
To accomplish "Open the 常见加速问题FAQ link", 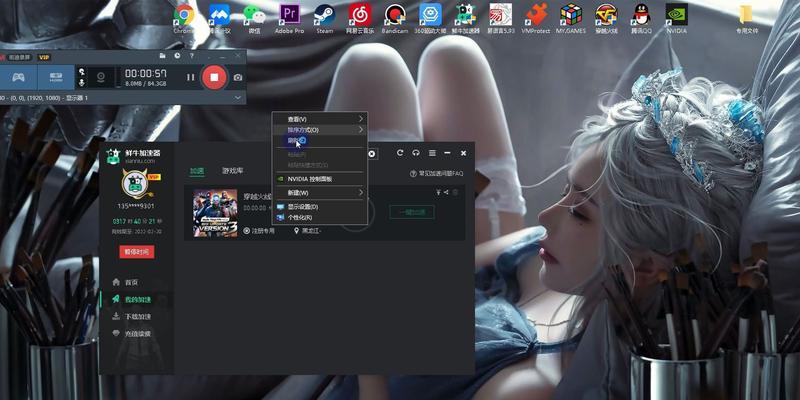I will [x=437, y=173].
